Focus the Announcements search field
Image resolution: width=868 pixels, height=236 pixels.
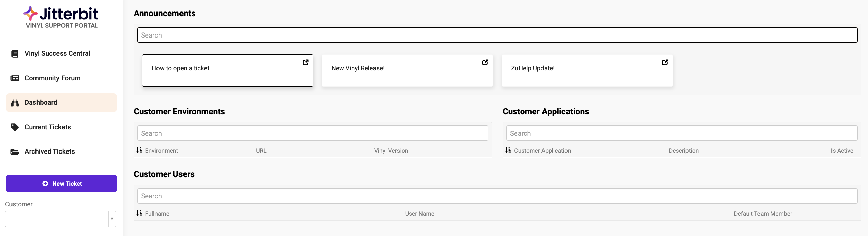point(497,35)
